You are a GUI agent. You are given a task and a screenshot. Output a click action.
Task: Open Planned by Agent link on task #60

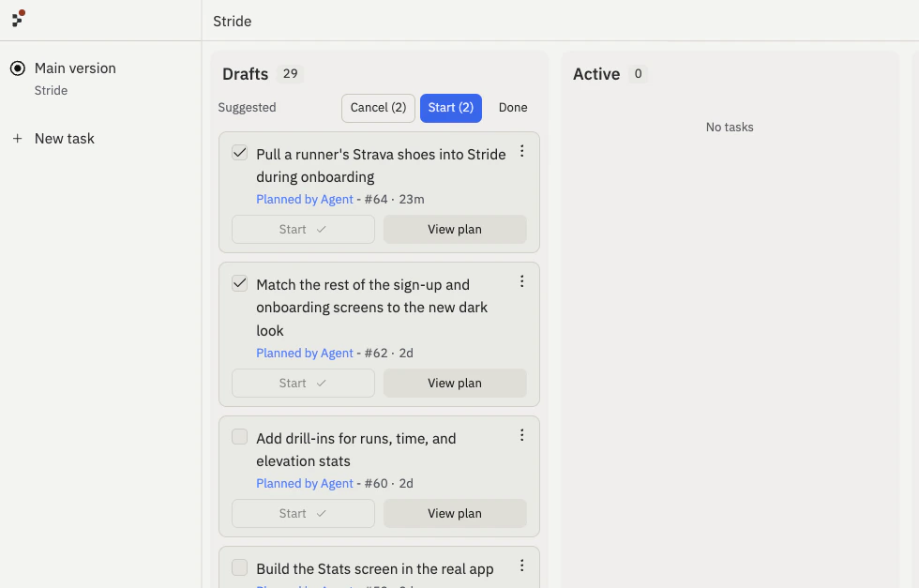click(305, 484)
